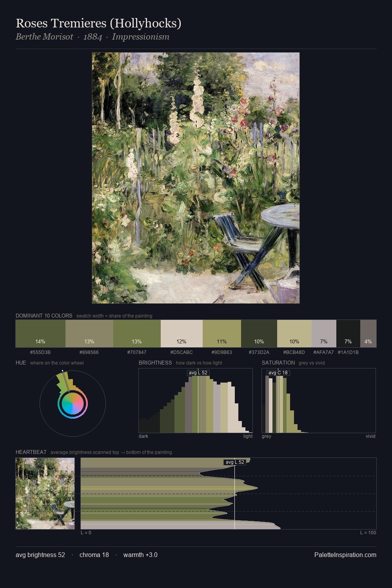Select the 12% pale beige swatch

coord(181,334)
